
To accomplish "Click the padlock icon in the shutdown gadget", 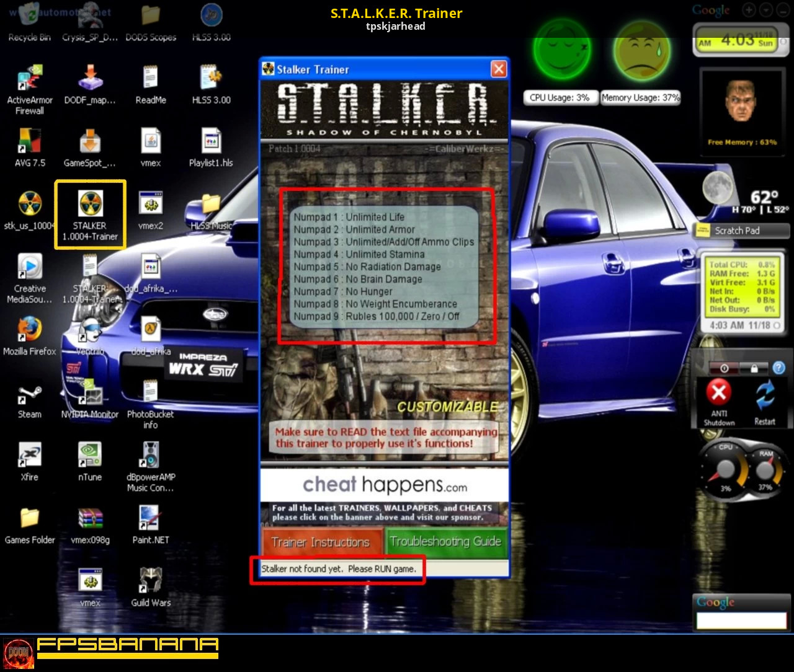I will coord(754,368).
